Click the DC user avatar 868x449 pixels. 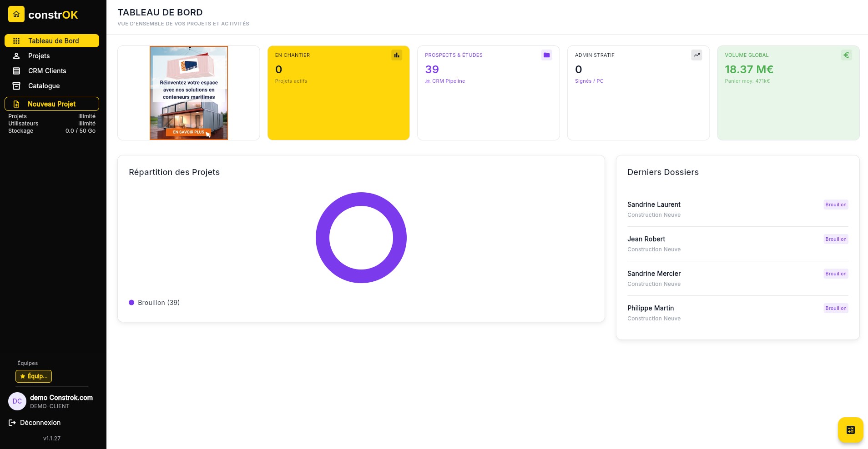17,401
